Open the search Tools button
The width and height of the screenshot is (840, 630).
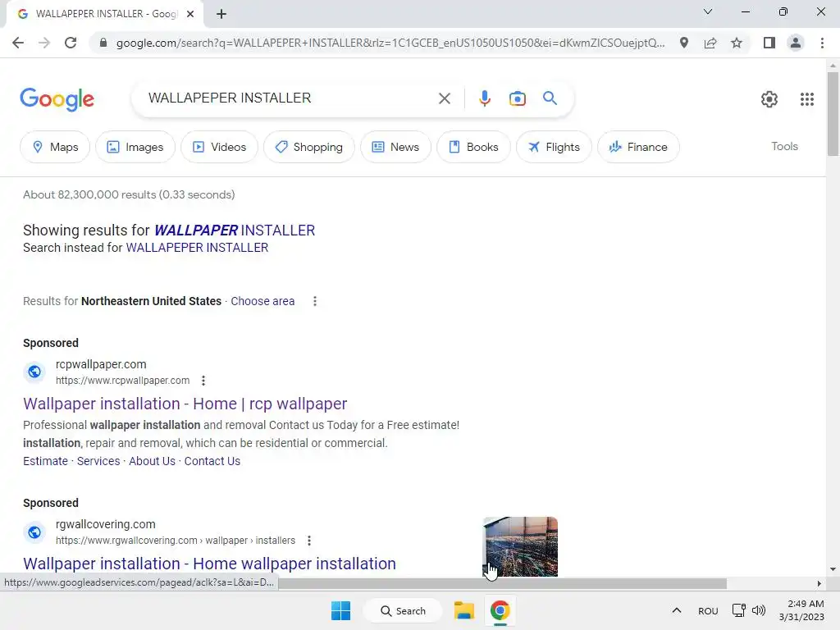[784, 146]
